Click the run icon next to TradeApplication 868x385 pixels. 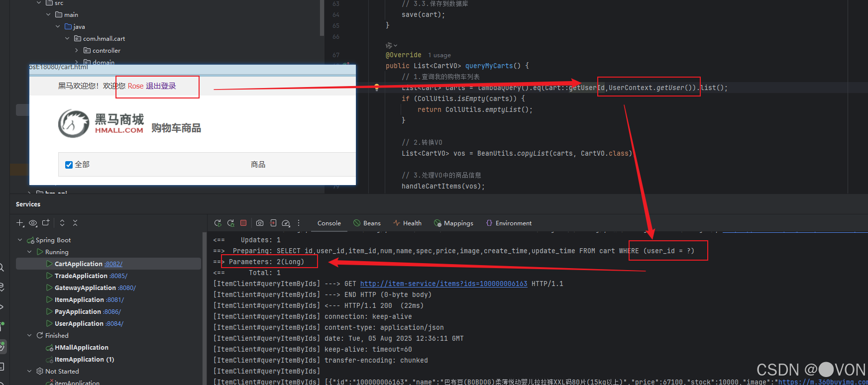point(49,276)
